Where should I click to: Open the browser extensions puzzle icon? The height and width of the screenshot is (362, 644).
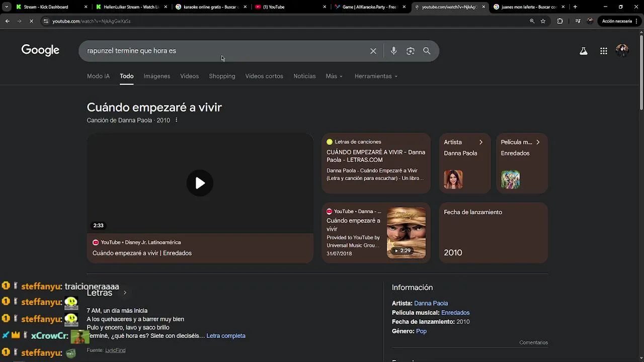pyautogui.click(x=560, y=21)
